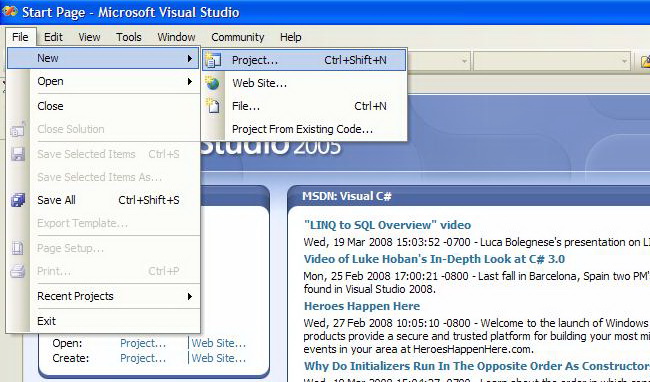Choose Web Site... from New submenu
Screen dimensions: 650x382
coord(304,83)
